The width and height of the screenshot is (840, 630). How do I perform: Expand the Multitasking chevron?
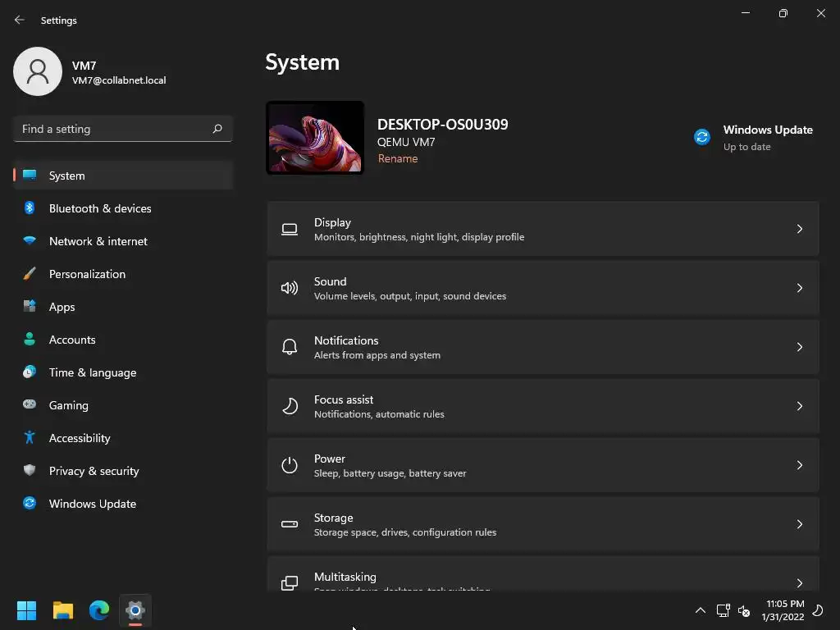point(799,583)
